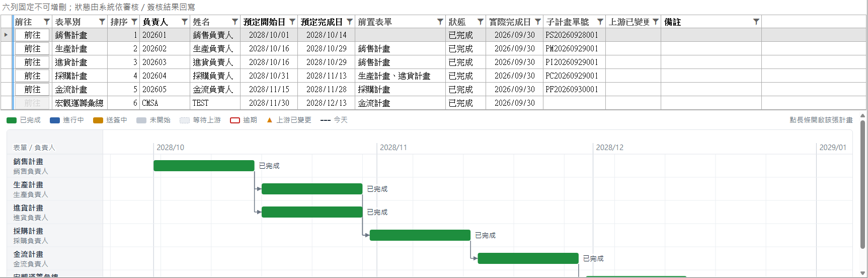Click the 等待上游 light legend swatch
Image resolution: width=868 pixels, height=278 pixels.
(185, 120)
